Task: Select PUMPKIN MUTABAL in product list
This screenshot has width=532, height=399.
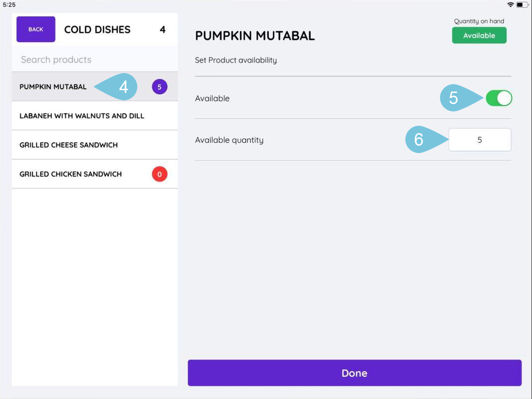Action: pyautogui.click(x=95, y=86)
